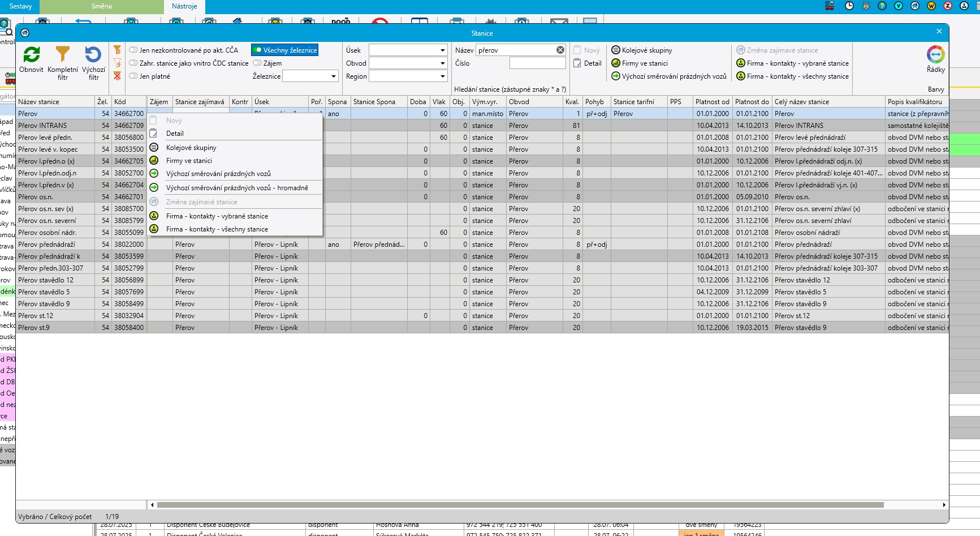Disable the Všechny železnice toggle
Image resolution: width=980 pixels, height=536 pixels.
[257, 50]
